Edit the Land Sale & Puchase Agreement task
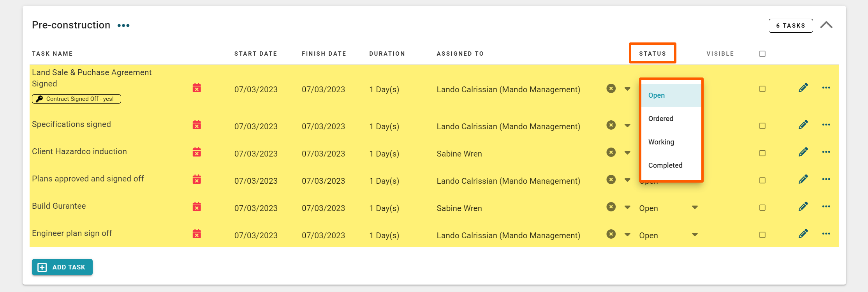Image resolution: width=868 pixels, height=292 pixels. pos(803,88)
